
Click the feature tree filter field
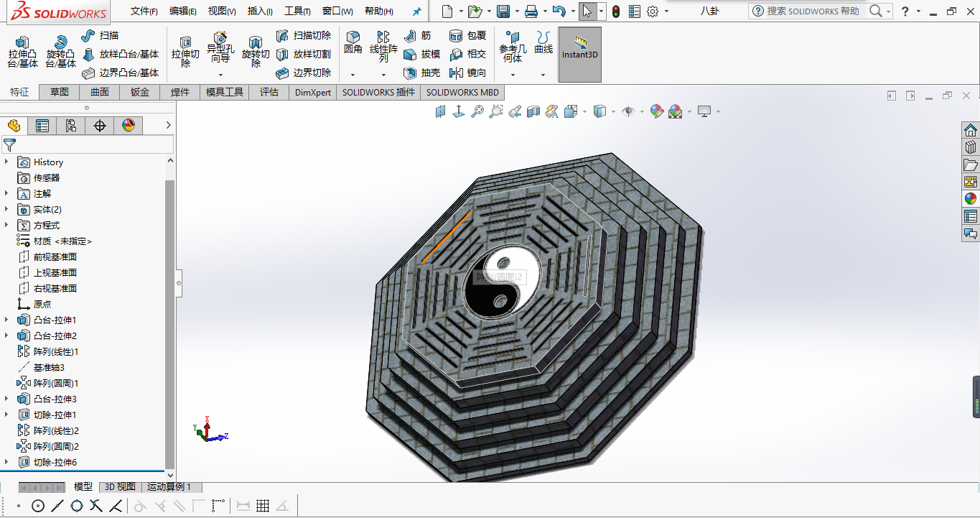88,145
